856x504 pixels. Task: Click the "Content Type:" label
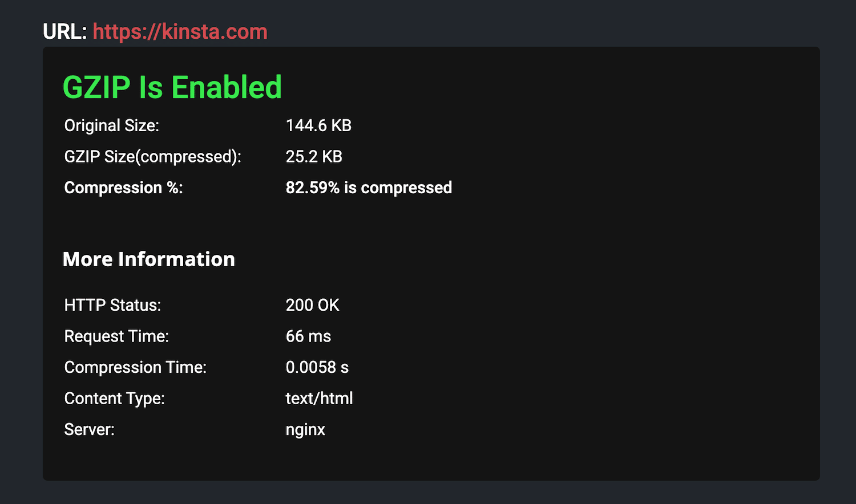pyautogui.click(x=114, y=399)
